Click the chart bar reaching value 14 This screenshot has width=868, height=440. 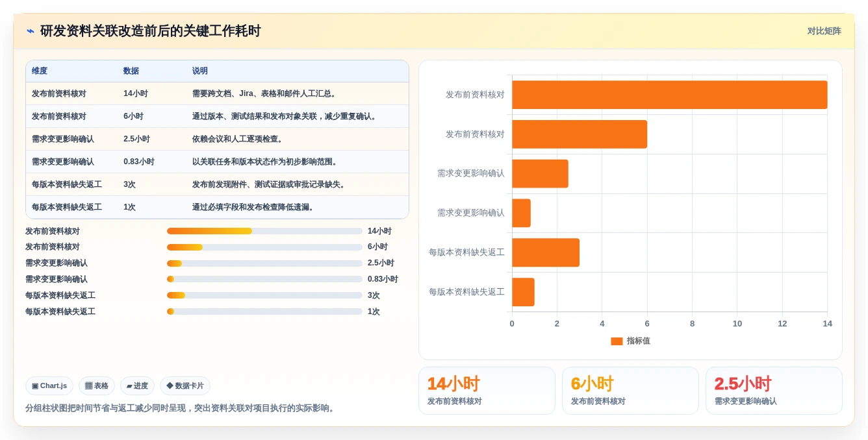tap(670, 95)
